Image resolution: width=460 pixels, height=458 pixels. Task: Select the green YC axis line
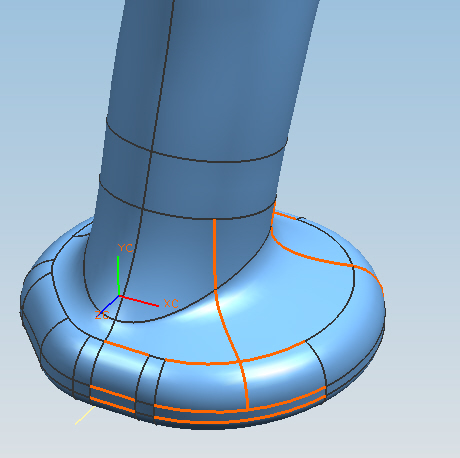pos(118,275)
